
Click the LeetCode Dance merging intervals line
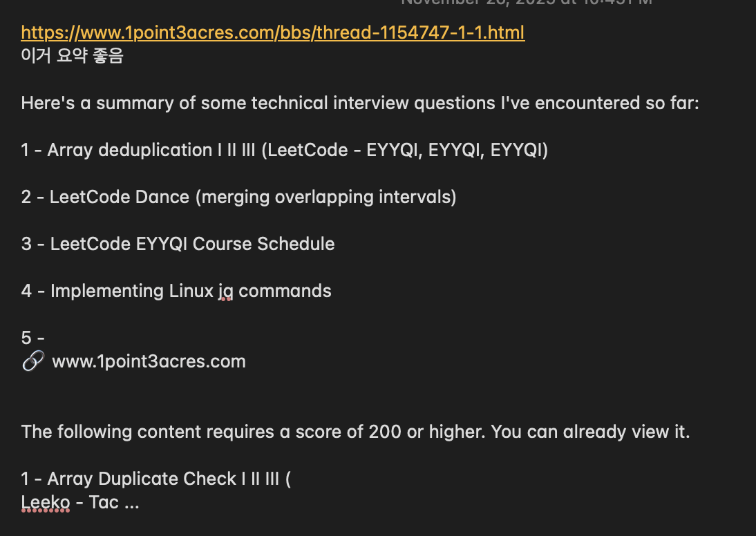coord(238,197)
